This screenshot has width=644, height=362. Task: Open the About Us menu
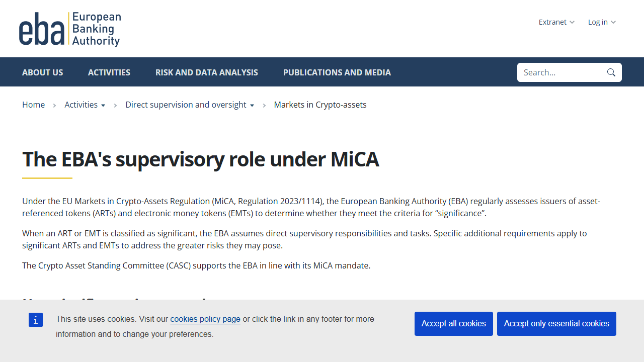pos(43,72)
